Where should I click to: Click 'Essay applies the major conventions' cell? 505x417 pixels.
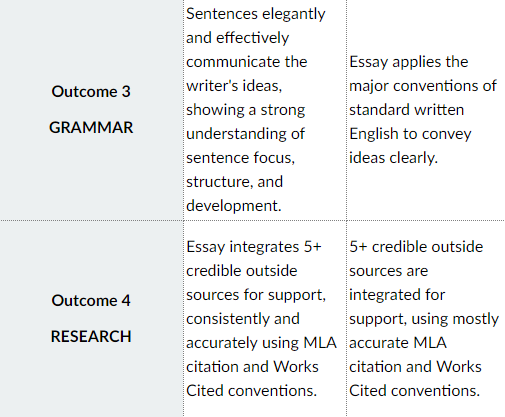coord(425,110)
